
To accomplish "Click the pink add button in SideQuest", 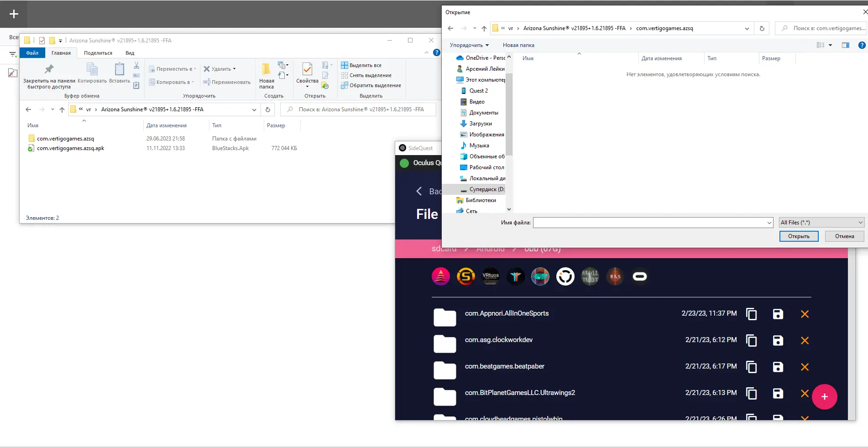I will (x=824, y=397).
